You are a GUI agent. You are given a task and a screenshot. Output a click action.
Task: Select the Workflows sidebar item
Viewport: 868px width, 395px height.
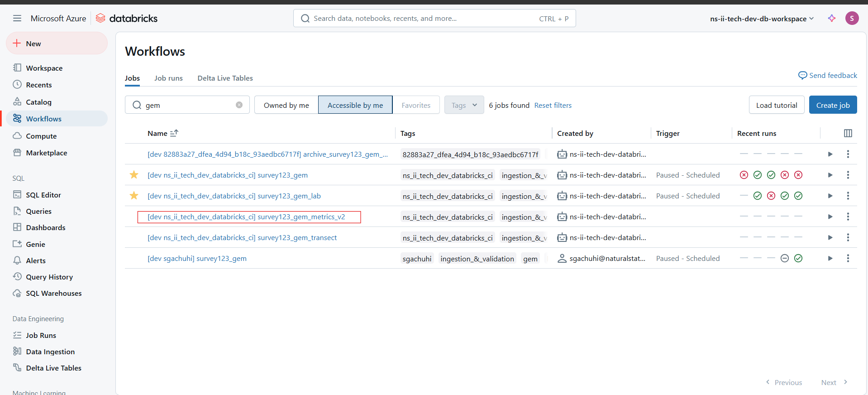point(57,119)
